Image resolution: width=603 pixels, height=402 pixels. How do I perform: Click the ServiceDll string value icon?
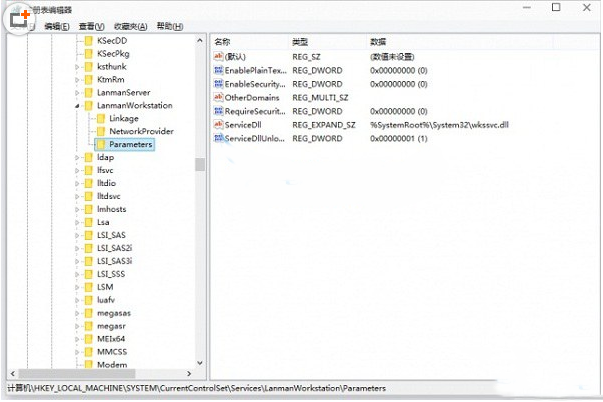[x=218, y=125]
